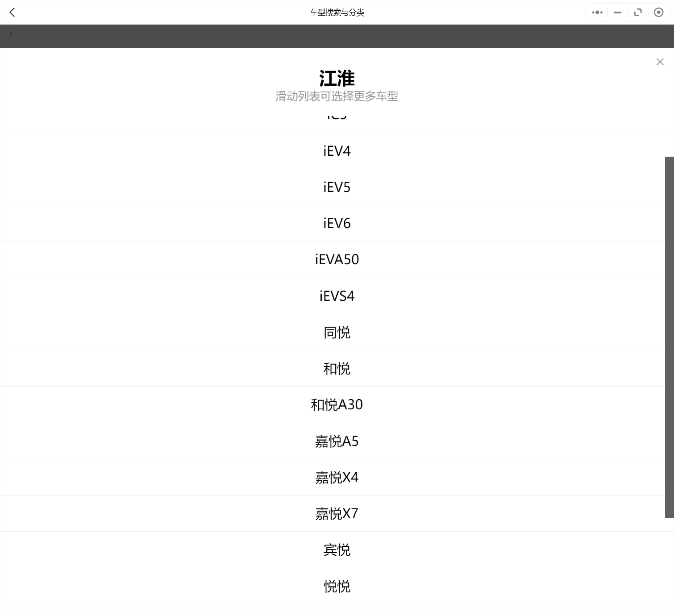Select the 嘉悦A5 model
The image size is (674, 616).
(x=337, y=441)
